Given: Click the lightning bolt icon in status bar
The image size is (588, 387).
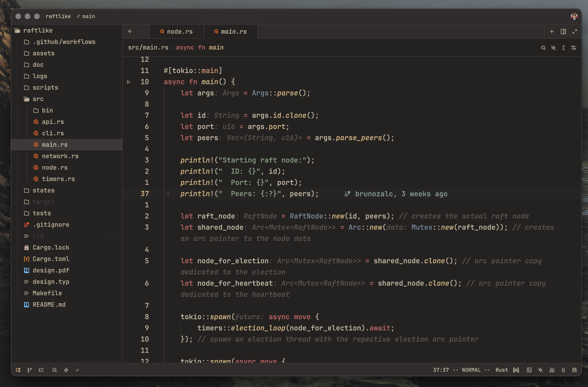Looking at the screenshot, I should tap(66, 370).
